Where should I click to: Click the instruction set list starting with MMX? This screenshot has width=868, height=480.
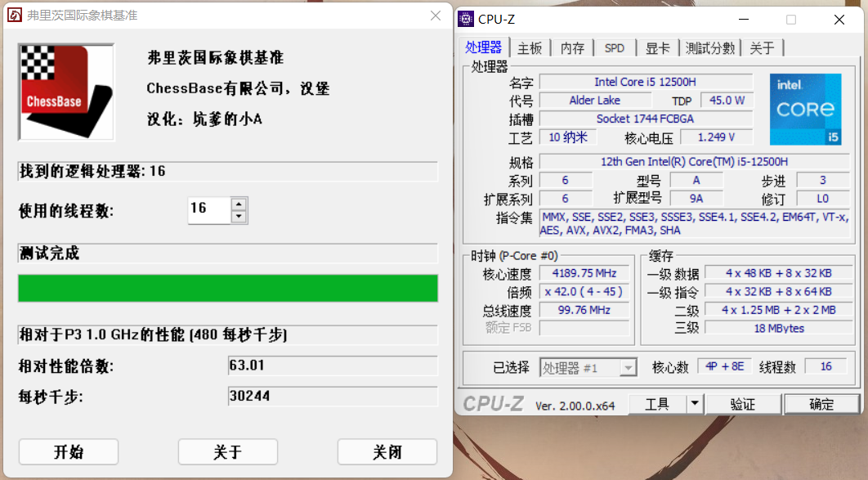point(694,224)
